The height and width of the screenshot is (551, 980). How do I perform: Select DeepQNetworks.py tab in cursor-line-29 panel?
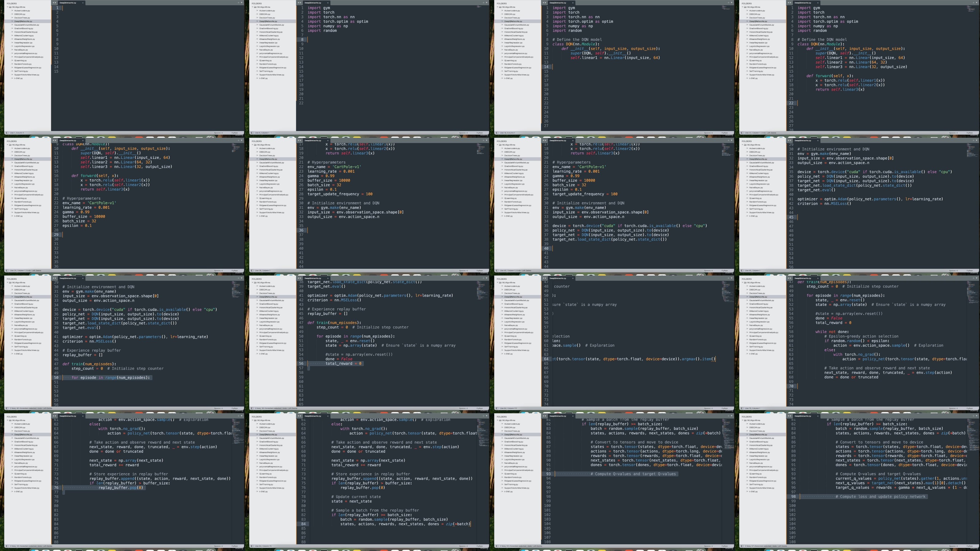pos(68,140)
